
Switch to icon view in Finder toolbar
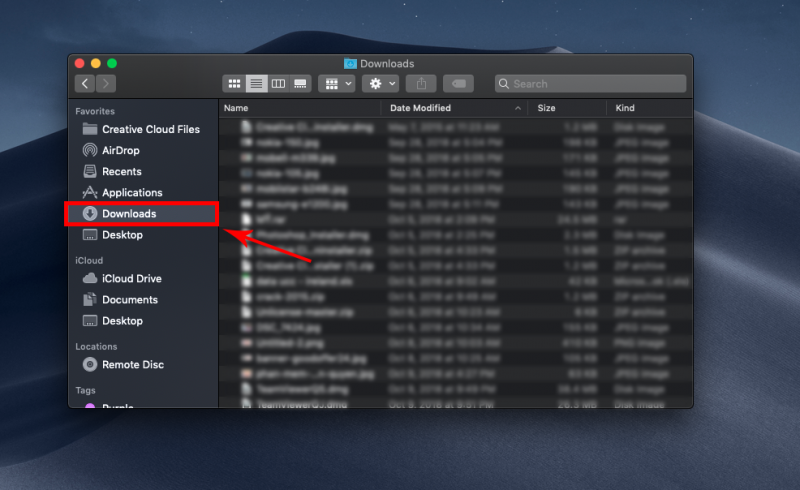click(235, 84)
